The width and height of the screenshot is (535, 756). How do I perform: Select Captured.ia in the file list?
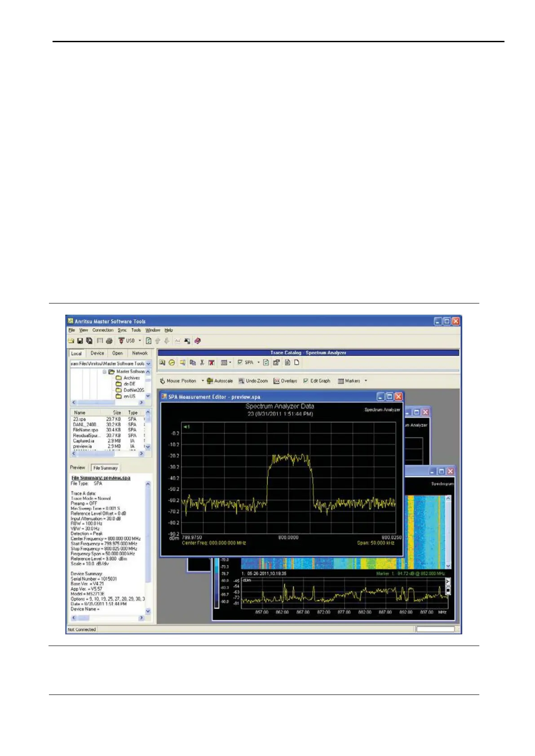pyautogui.click(x=84, y=441)
